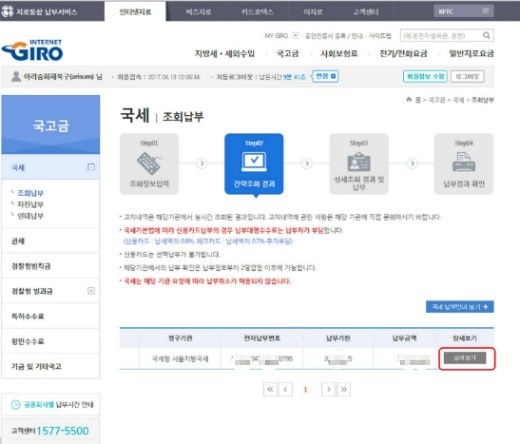Go to last page of results
Viewport: 520px width, 444px height.
click(x=344, y=389)
